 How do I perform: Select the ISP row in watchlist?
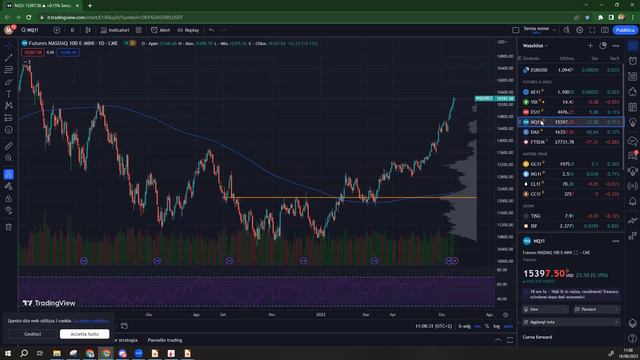(570, 226)
